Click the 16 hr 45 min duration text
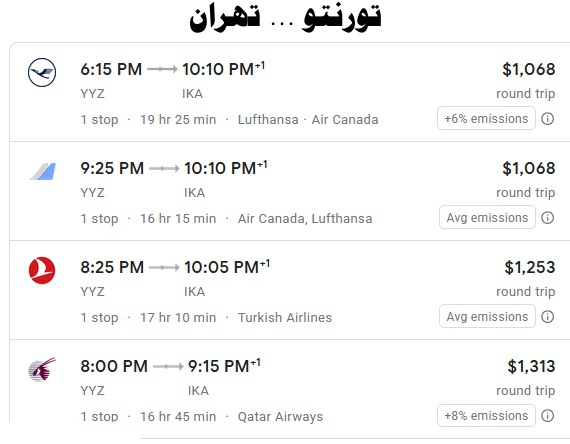This screenshot has height=444, width=570. tap(178, 416)
